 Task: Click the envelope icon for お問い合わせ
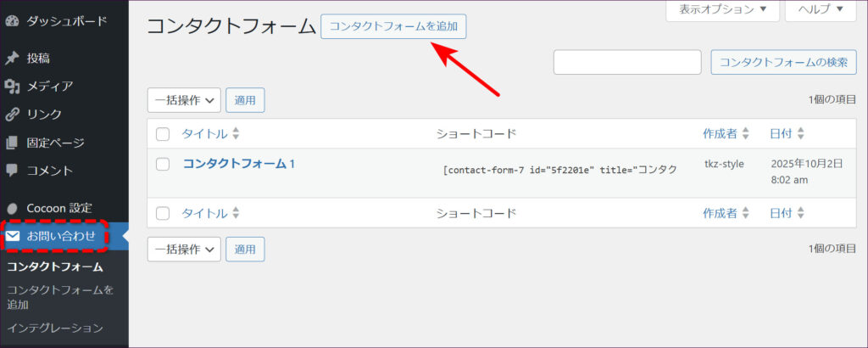pos(13,236)
